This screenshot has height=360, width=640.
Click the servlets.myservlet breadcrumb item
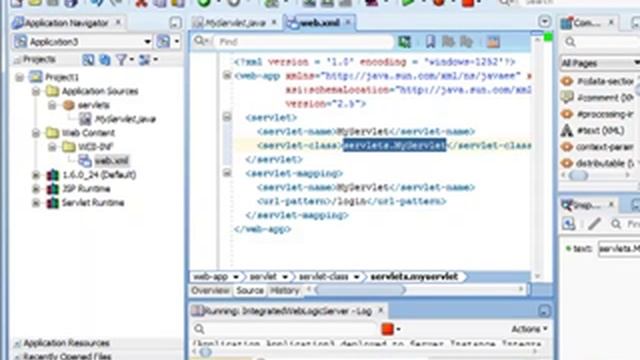click(414, 277)
